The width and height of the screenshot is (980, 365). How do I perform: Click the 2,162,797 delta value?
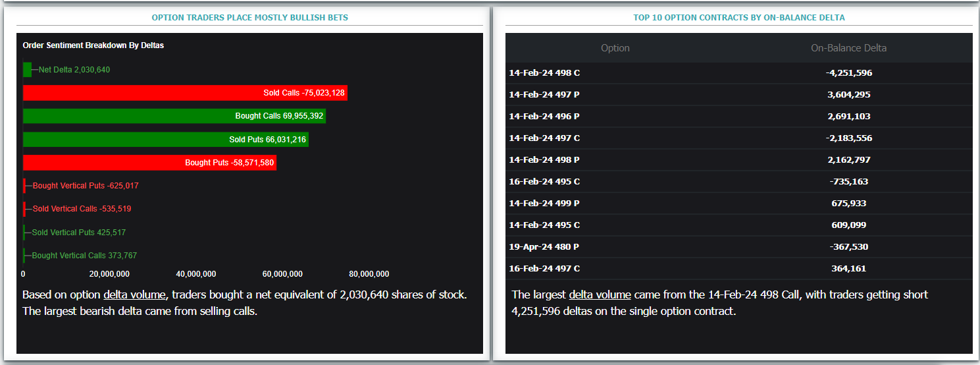(x=849, y=160)
